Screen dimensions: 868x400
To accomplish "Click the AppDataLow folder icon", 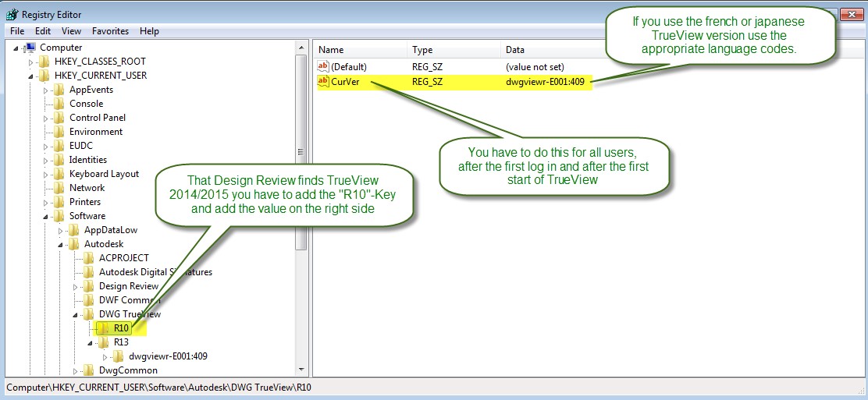I will tap(75, 229).
